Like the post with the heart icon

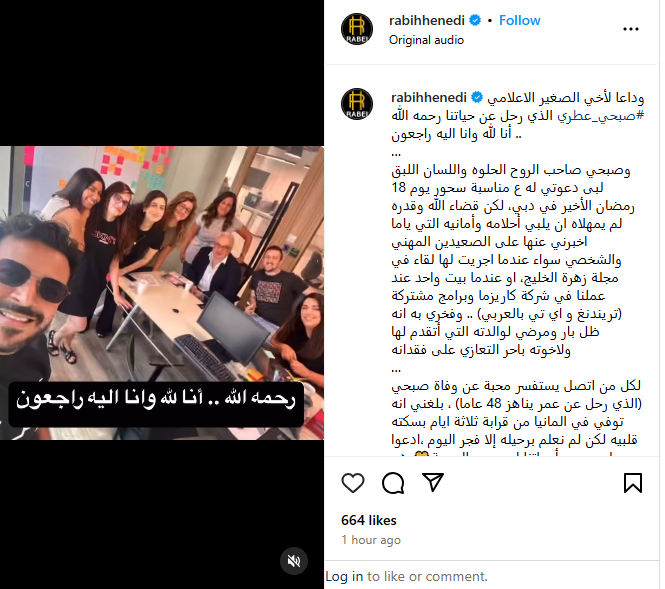pyautogui.click(x=352, y=483)
